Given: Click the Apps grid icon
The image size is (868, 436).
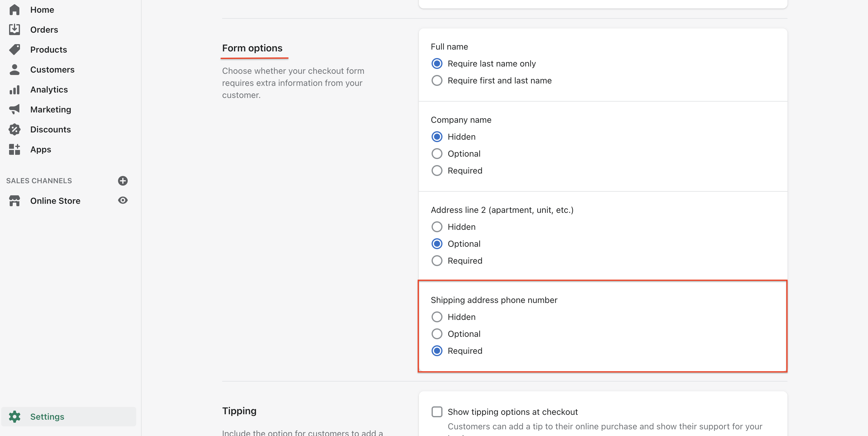Looking at the screenshot, I should [15, 149].
